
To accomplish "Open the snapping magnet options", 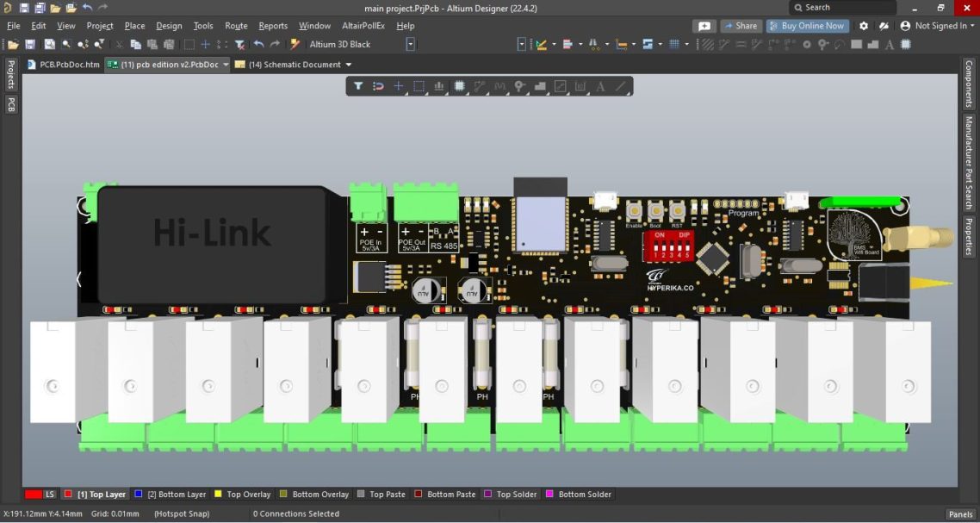I will coord(378,86).
